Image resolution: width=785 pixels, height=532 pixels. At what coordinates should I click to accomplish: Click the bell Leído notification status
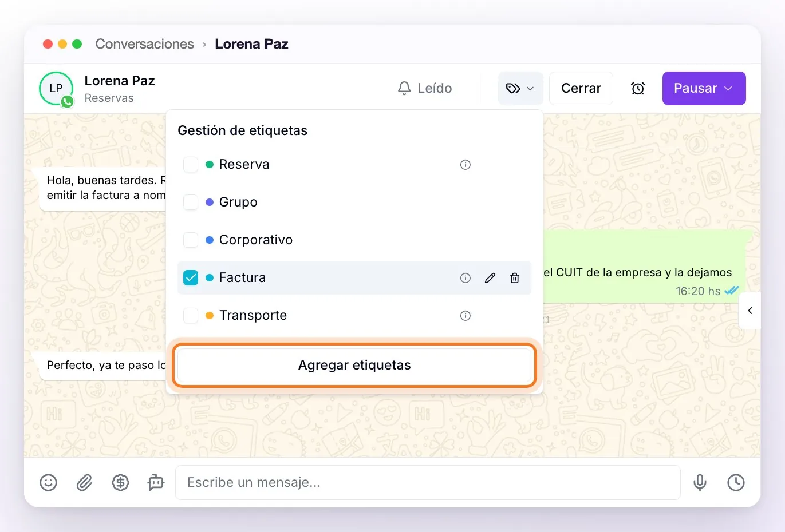tap(425, 88)
